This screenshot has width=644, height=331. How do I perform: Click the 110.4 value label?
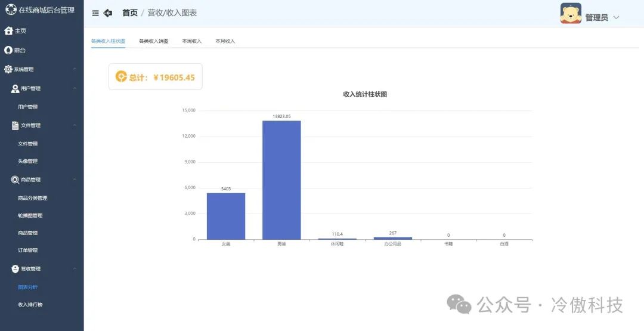pyautogui.click(x=337, y=234)
